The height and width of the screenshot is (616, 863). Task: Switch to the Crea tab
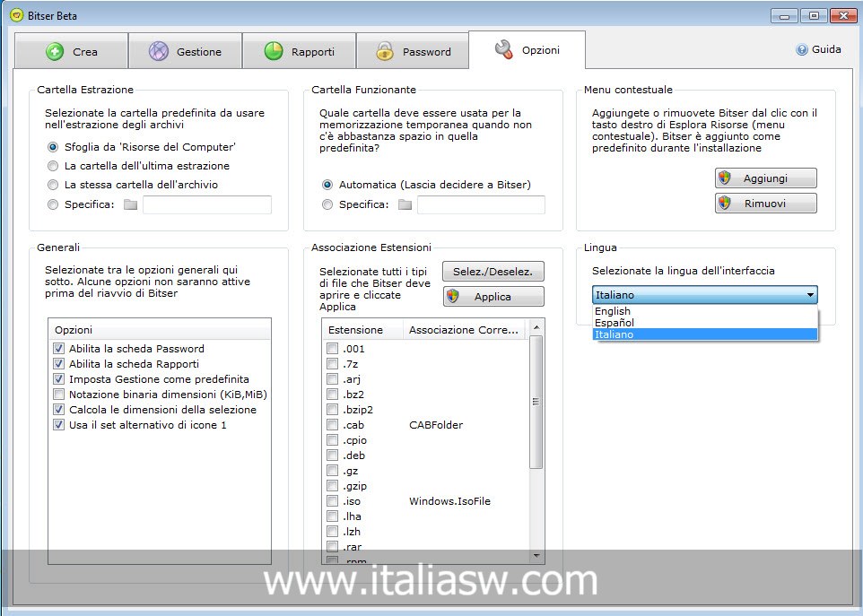pos(72,51)
